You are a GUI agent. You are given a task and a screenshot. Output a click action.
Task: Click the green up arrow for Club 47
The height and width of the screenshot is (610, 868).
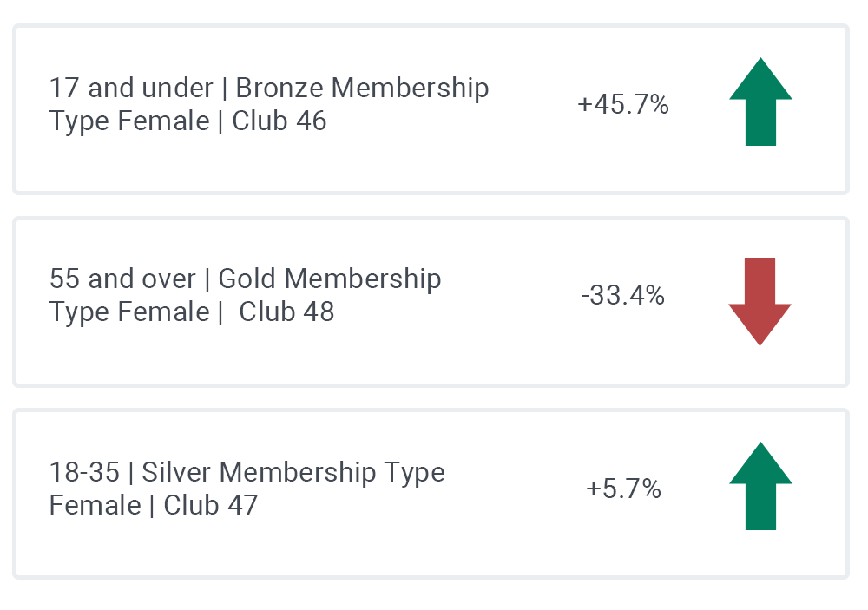point(760,486)
